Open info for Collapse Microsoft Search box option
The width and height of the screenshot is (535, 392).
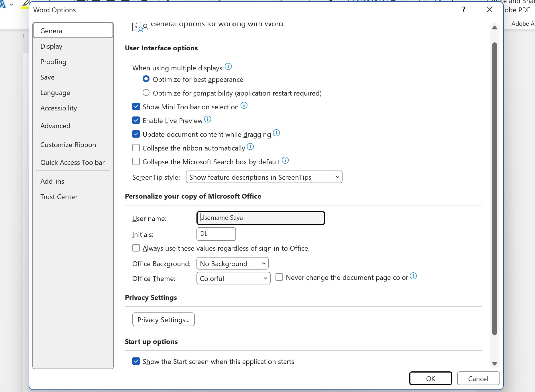285,161
